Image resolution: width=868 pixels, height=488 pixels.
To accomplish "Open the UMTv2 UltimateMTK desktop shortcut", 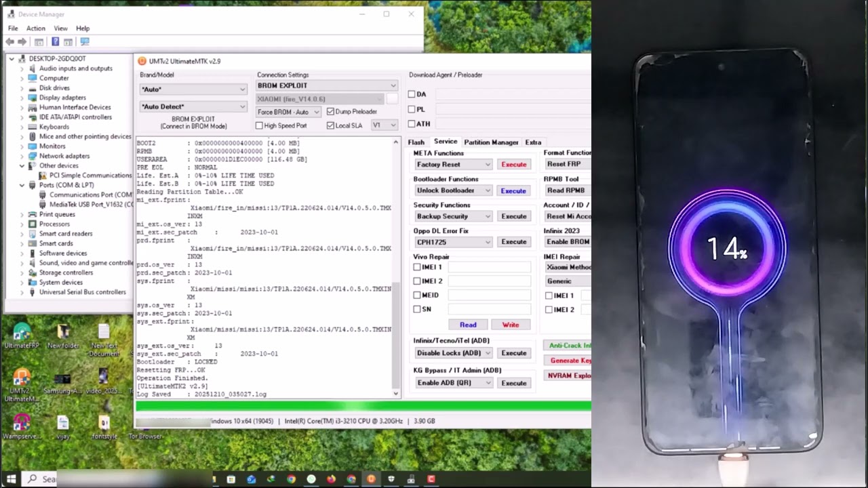I will pyautogui.click(x=21, y=385).
